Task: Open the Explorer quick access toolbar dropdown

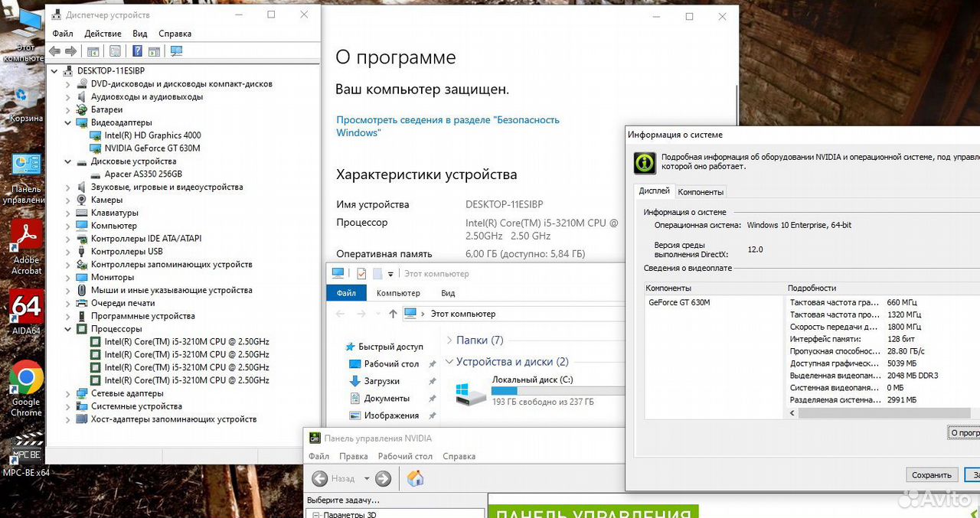Action: 390,274
